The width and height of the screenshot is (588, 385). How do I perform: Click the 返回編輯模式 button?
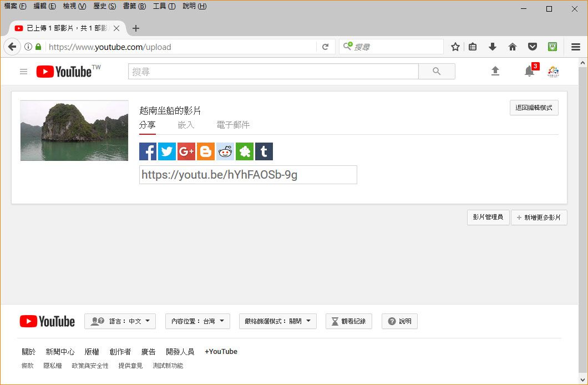(x=534, y=107)
